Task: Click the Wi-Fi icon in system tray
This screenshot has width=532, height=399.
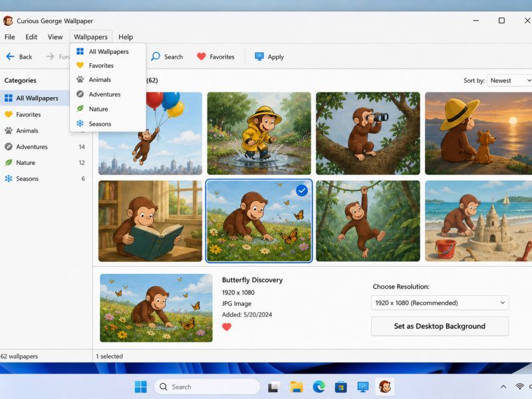Action: pyautogui.click(x=519, y=386)
